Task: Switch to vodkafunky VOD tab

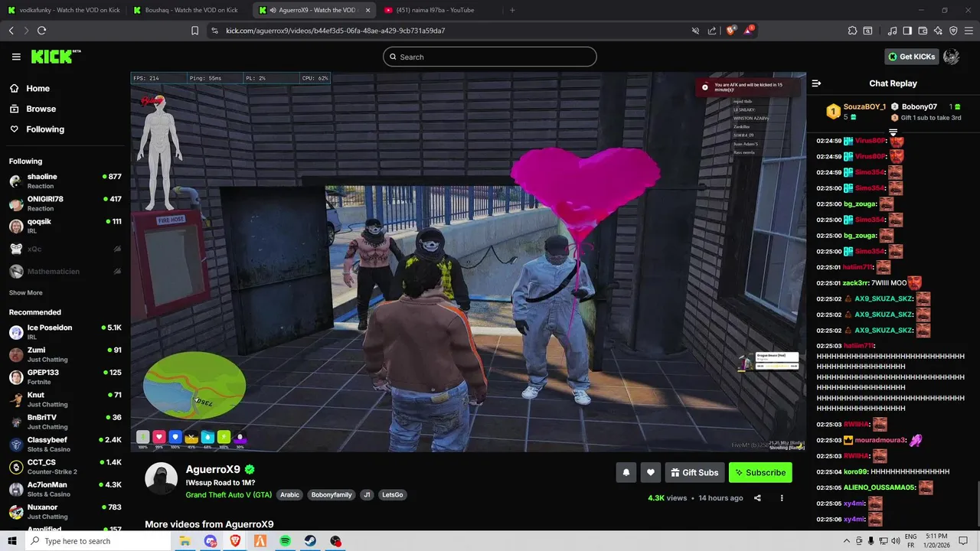Action: click(x=63, y=10)
